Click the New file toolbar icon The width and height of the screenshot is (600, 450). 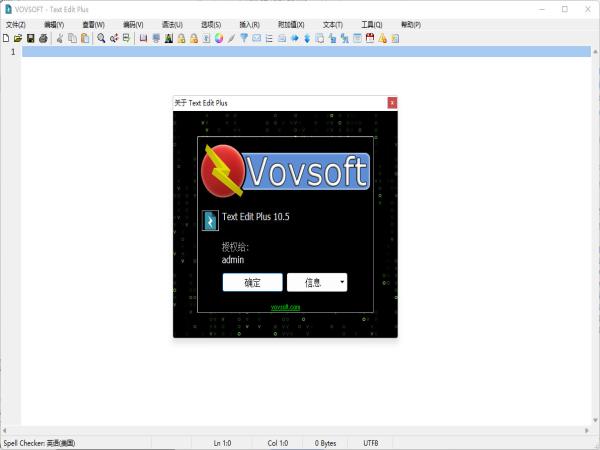pyautogui.click(x=6, y=38)
